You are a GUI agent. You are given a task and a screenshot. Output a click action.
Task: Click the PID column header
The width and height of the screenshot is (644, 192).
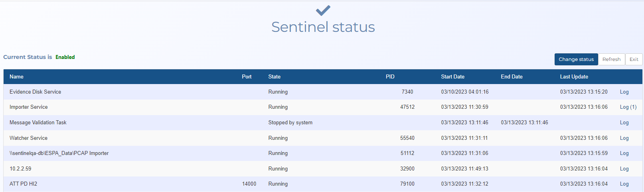[390, 77]
